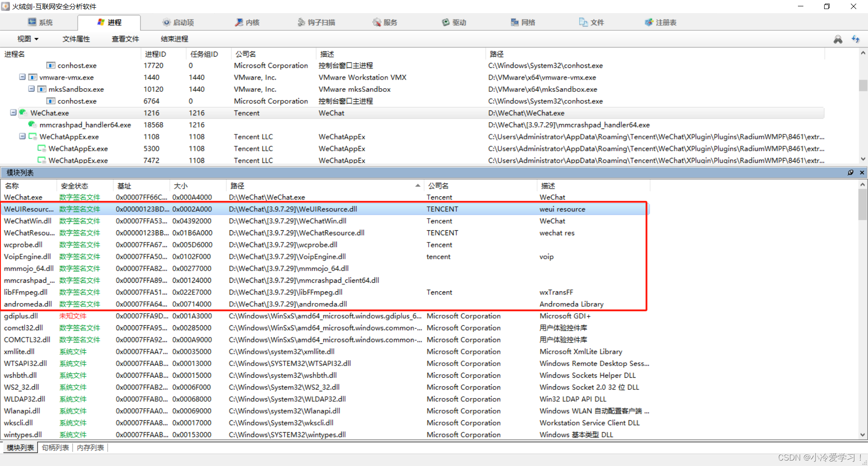The height and width of the screenshot is (466, 868).
Task: Open the 系统 tab
Action: pos(40,22)
